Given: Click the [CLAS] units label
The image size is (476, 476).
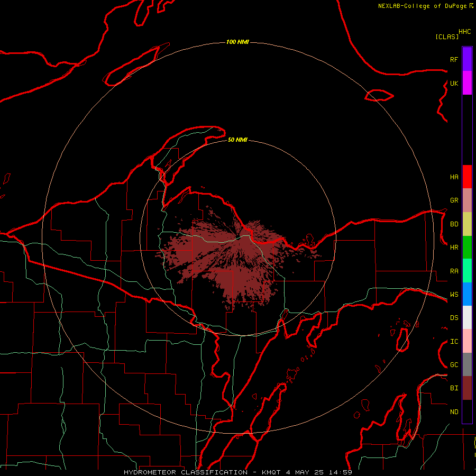Looking at the screenshot, I should pos(447,36).
